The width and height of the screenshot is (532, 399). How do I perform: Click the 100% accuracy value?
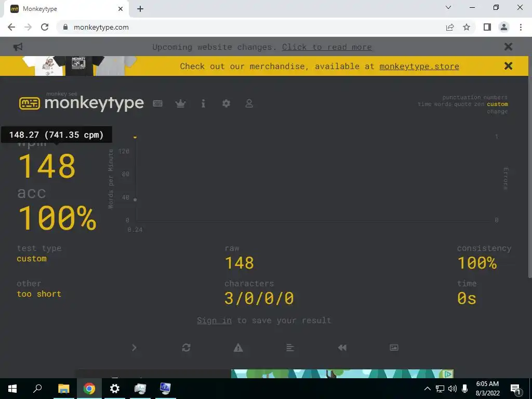[x=57, y=218]
